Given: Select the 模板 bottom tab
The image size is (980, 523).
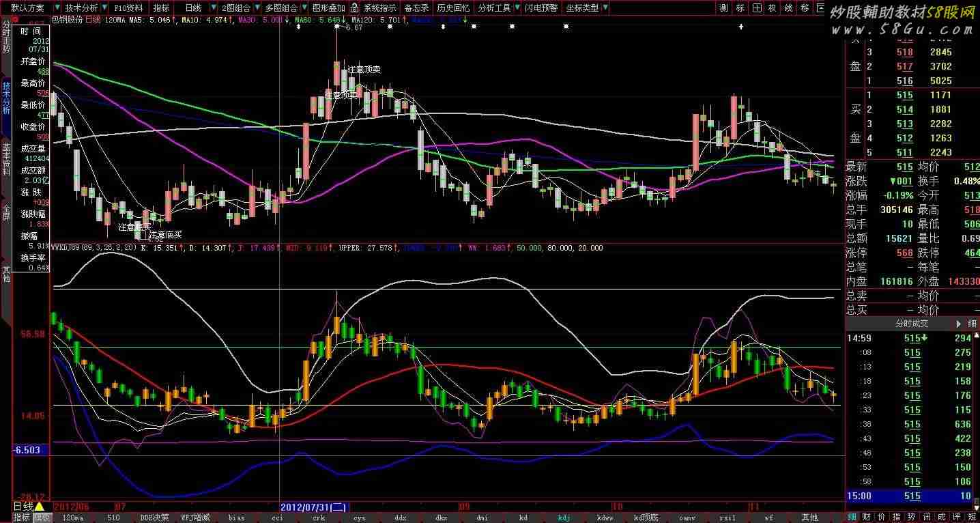Looking at the screenshot, I should (x=42, y=517).
